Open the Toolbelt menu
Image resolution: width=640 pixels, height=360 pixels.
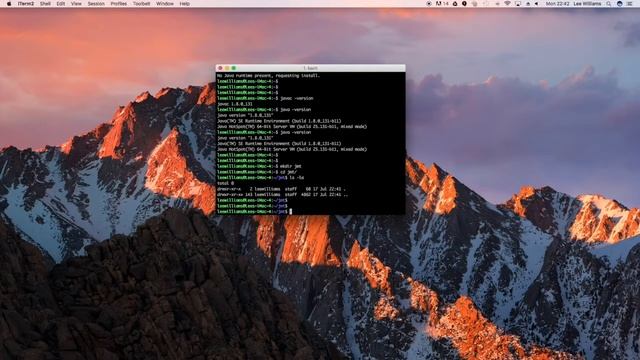coord(142,4)
